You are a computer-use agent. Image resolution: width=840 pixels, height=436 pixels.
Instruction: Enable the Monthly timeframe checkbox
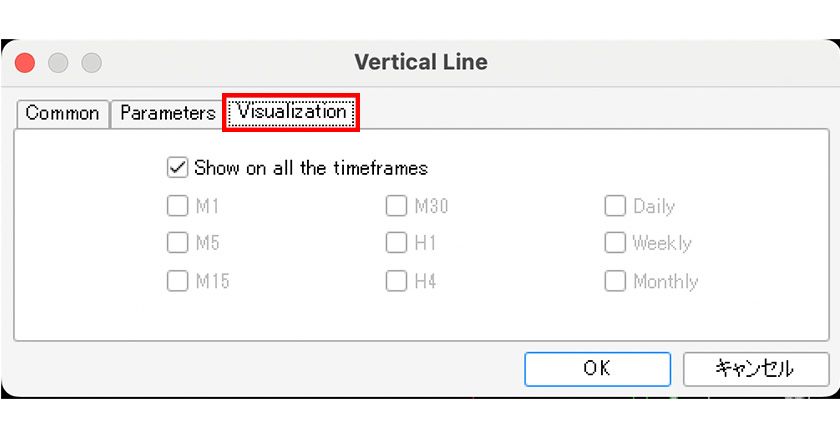point(615,281)
